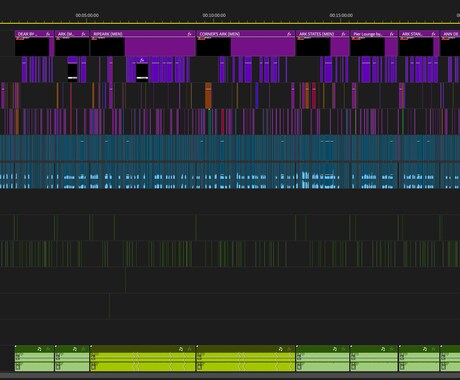The width and height of the screenshot is (460, 380).
Task: Click music note icon on audio clip aligned with DEAR BY
Action: coord(39,349)
